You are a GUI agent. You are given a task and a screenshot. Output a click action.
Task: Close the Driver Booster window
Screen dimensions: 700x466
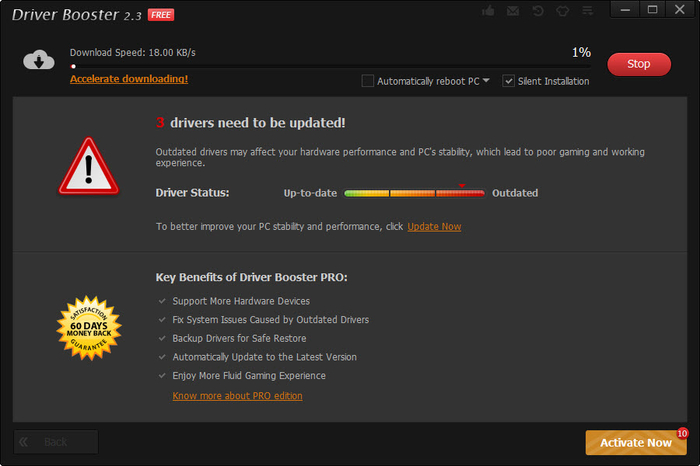coord(679,9)
